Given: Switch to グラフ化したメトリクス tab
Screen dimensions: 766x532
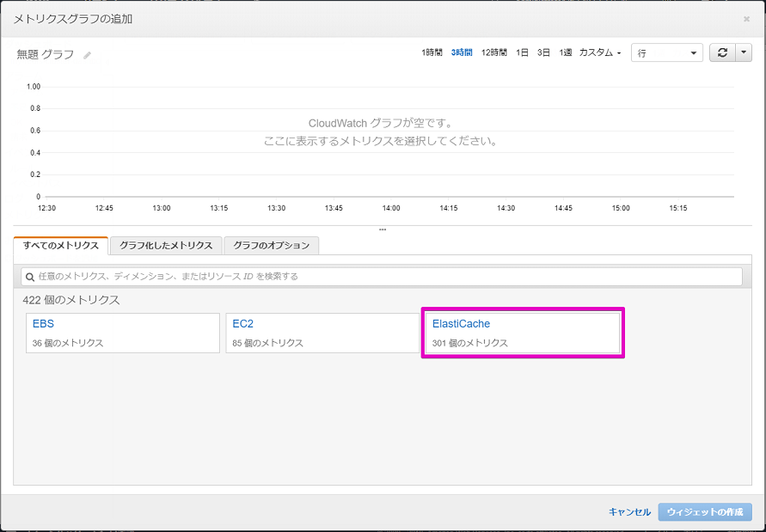Looking at the screenshot, I should point(166,246).
